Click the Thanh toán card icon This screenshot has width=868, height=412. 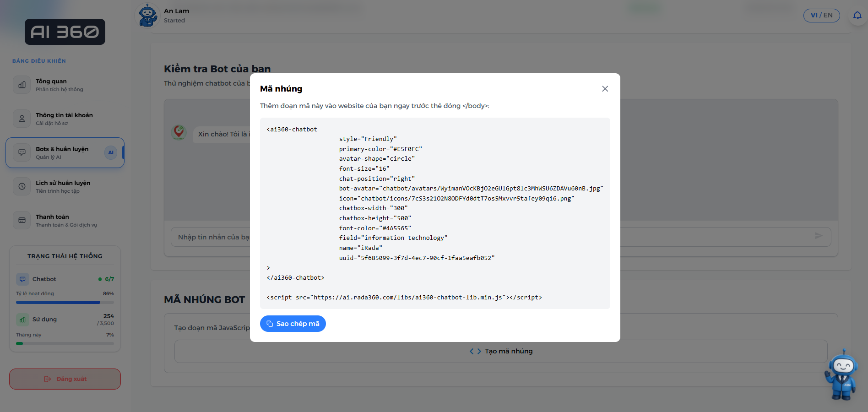22,220
